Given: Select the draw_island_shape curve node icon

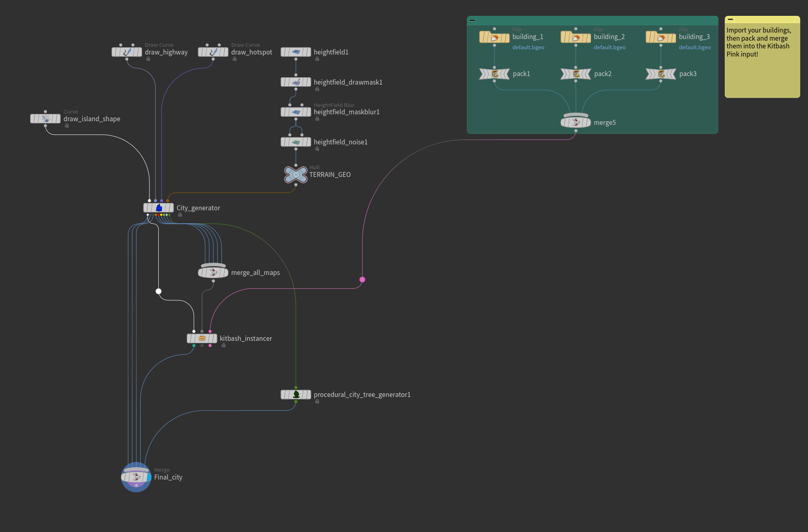Looking at the screenshot, I should pyautogui.click(x=46, y=119).
